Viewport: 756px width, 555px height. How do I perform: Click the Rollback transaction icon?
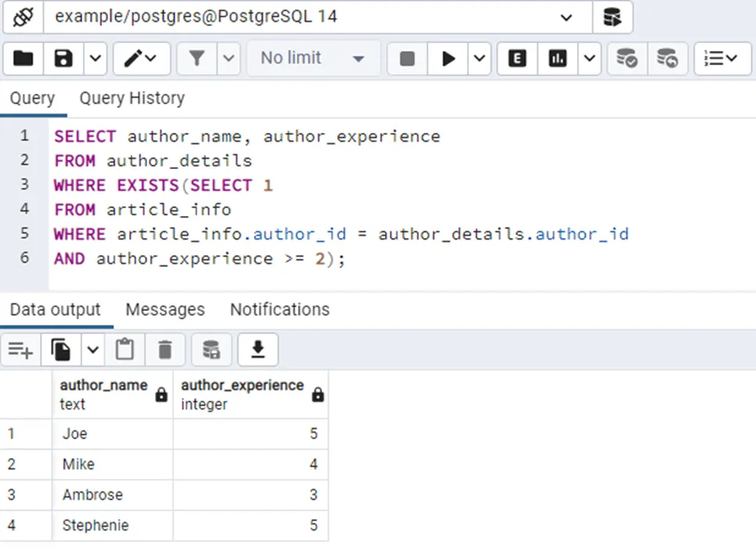pos(667,59)
